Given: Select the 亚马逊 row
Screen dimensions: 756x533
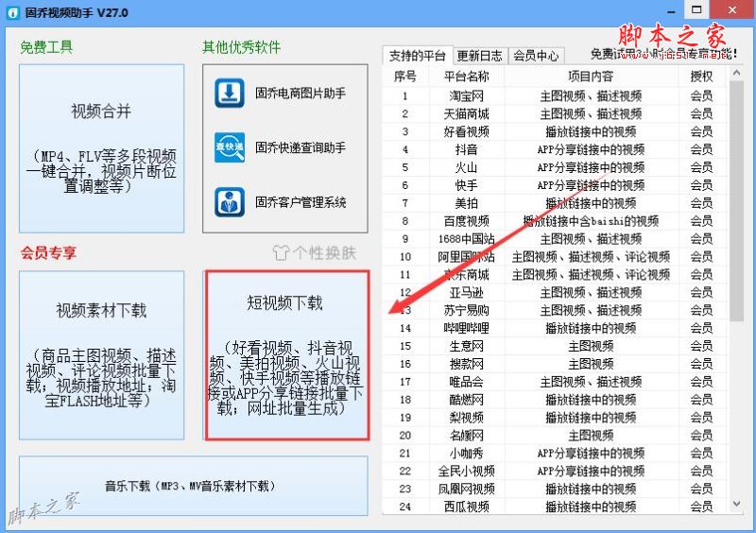Looking at the screenshot, I should click(555, 292).
